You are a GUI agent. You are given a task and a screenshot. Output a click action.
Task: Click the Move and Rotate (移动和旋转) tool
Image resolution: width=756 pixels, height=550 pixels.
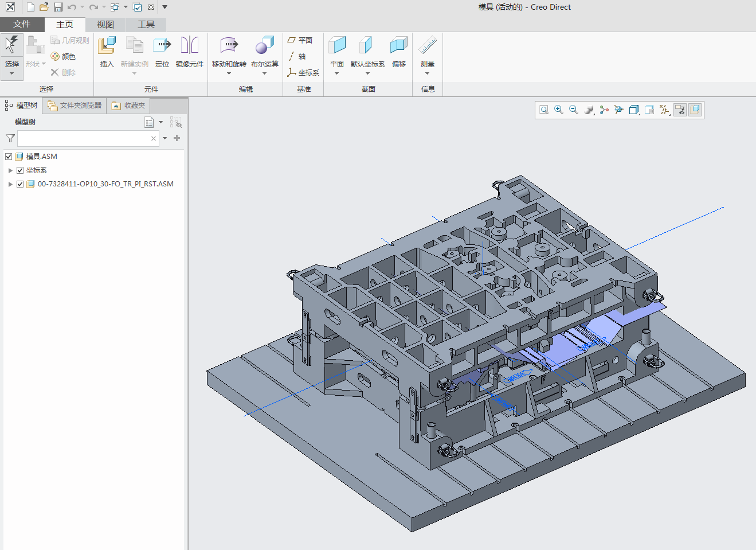click(x=229, y=52)
